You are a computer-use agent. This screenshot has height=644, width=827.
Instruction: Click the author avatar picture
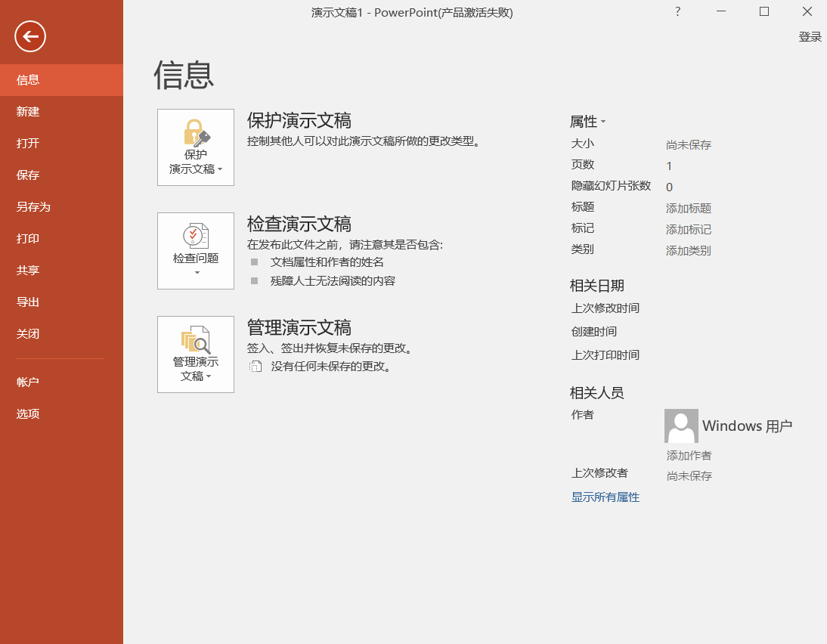[681, 426]
